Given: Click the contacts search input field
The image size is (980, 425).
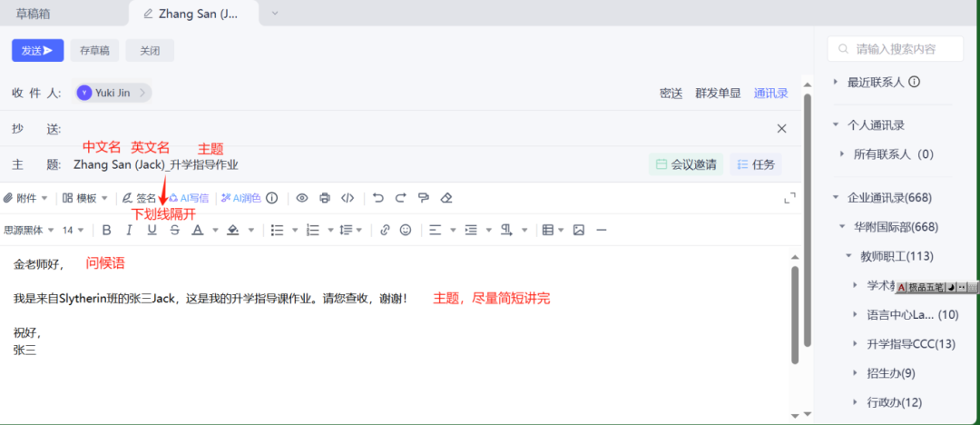Looking at the screenshot, I should pos(905,49).
